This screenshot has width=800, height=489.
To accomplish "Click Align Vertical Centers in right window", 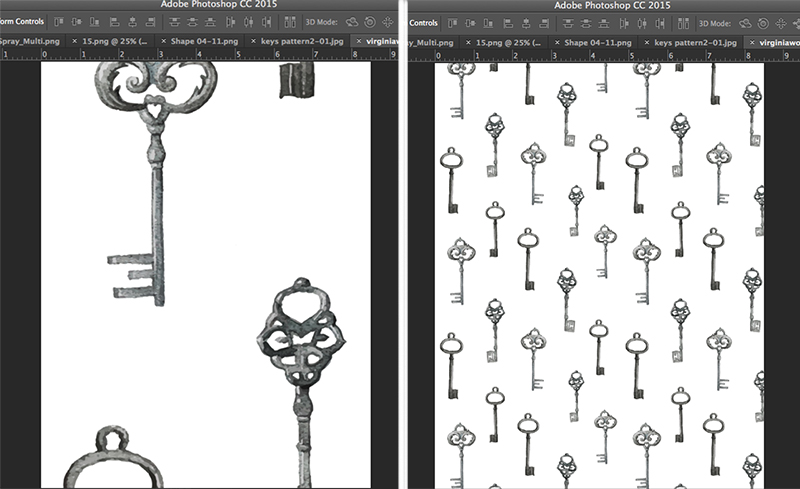I will coord(470,23).
